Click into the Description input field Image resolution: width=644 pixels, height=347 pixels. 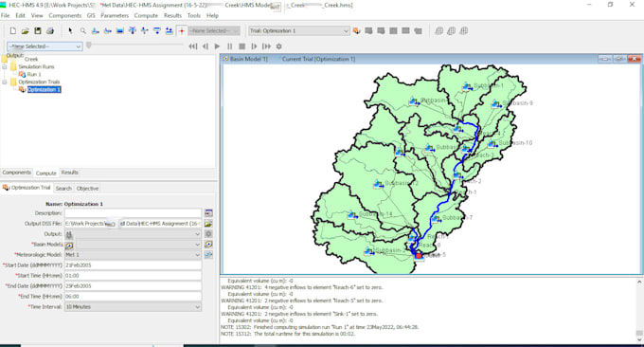click(133, 213)
